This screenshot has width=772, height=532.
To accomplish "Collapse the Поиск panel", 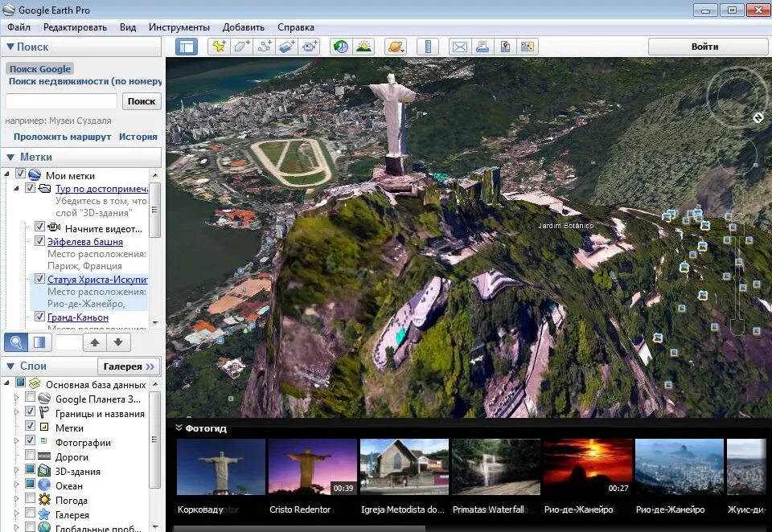I will click(10, 47).
